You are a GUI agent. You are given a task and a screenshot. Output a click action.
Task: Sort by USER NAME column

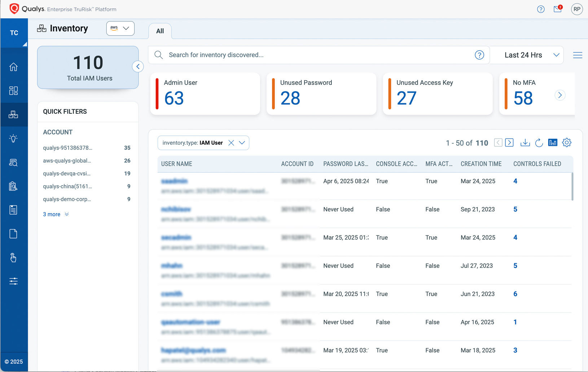tap(177, 164)
